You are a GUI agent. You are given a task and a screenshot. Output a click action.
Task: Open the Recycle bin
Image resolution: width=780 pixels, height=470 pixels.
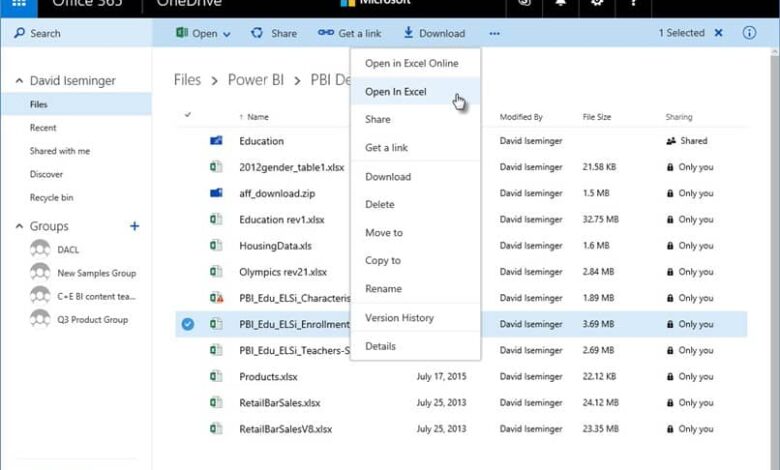click(x=51, y=197)
